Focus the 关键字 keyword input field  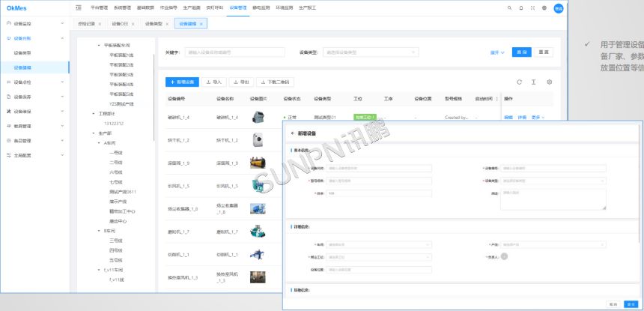click(x=234, y=52)
